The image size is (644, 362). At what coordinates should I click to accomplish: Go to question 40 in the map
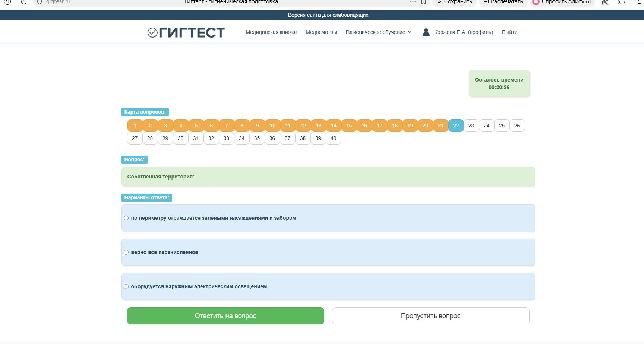pos(333,138)
